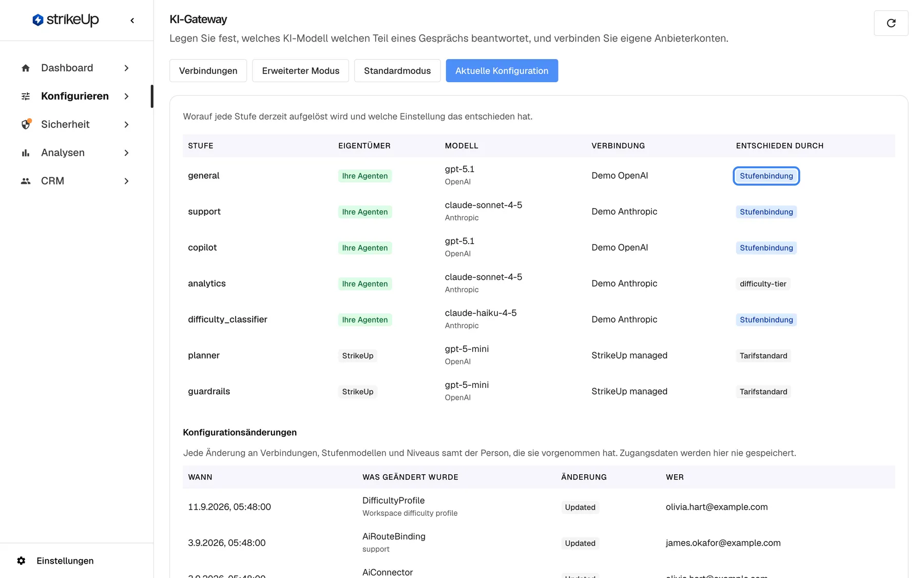Switch to the Erweiterter Modus tab
Screen dimensions: 924x578
tap(300, 71)
